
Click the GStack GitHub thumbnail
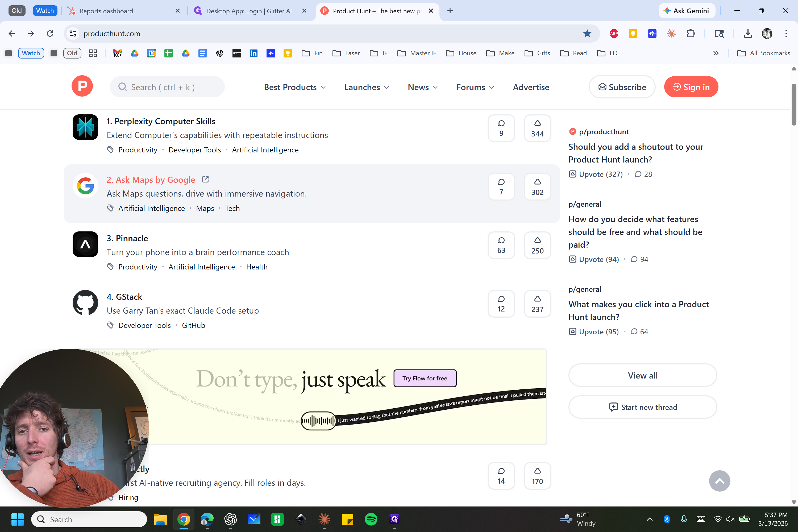coord(85,303)
